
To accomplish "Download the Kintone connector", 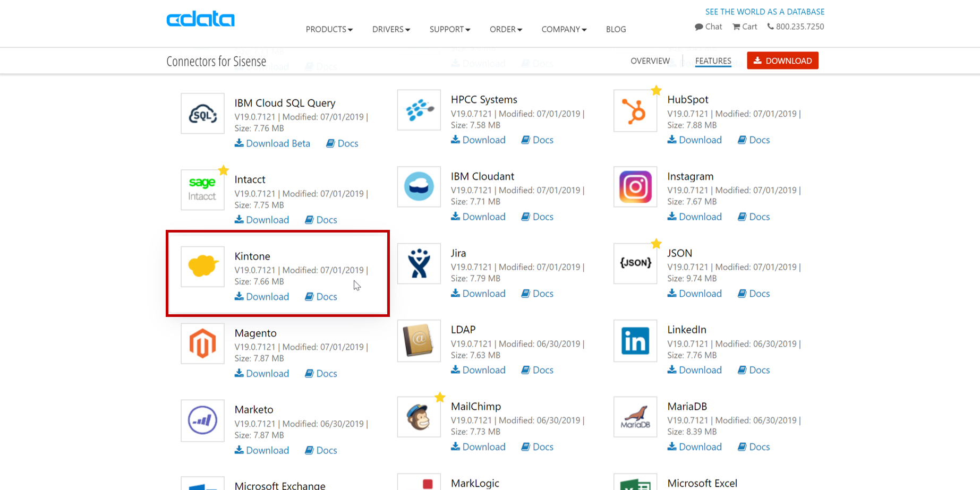I will click(262, 297).
